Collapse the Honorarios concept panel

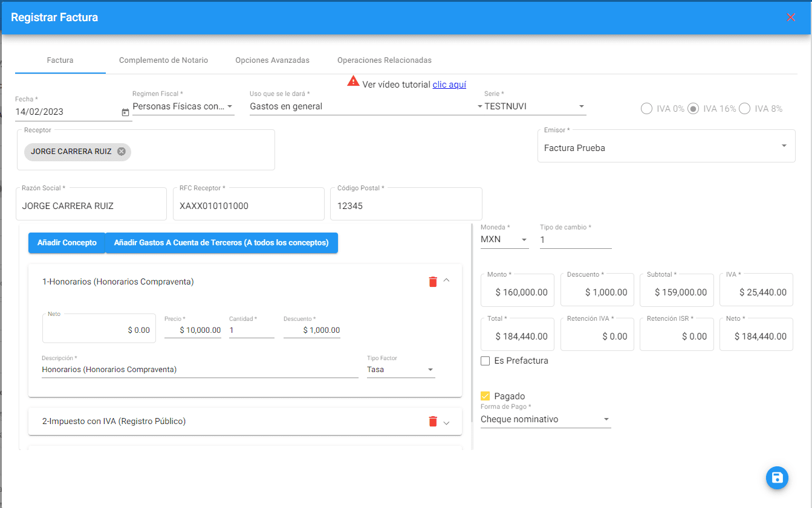pyautogui.click(x=447, y=280)
